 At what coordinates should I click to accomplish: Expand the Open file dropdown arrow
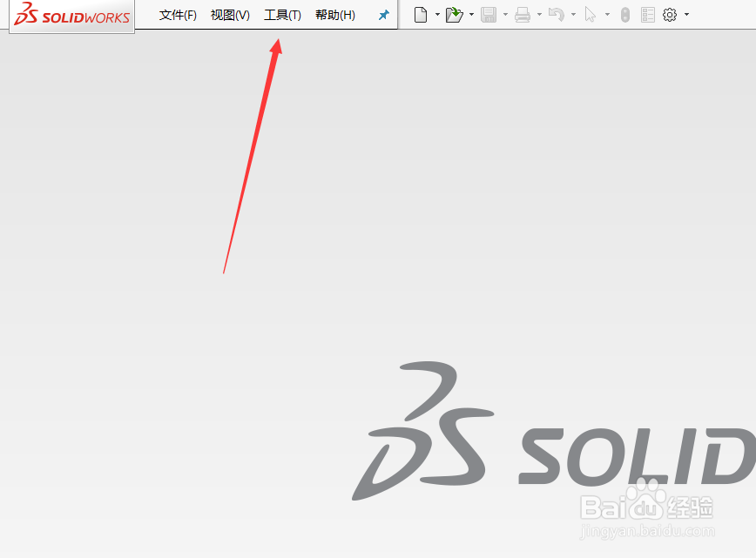[471, 15]
